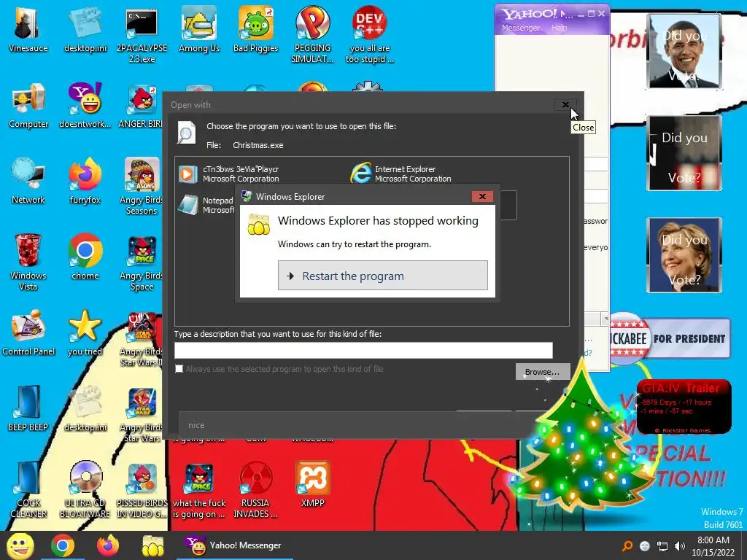Select Internet Explorer in program list
This screenshot has width=747, height=560.
click(x=401, y=174)
